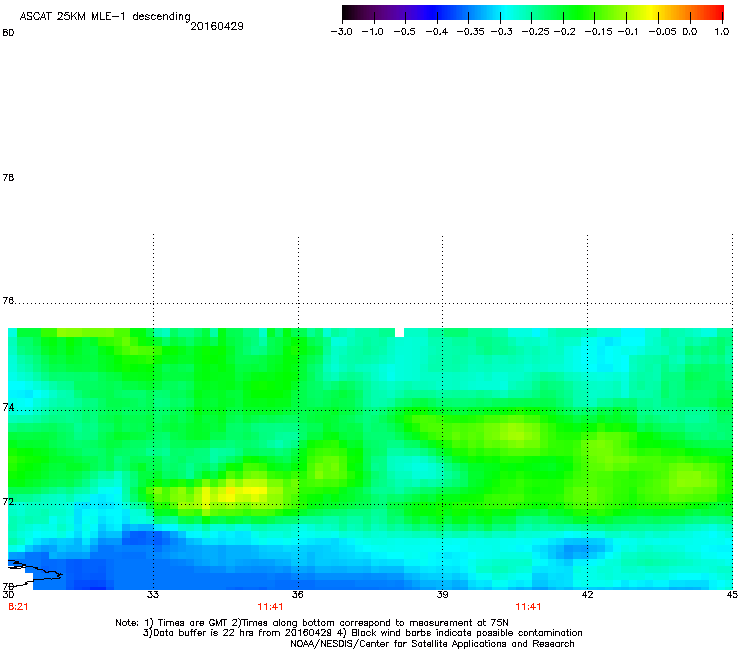Viewport: 740px width, 650px height.
Task: Click the longitude label 36
Action: tap(297, 594)
